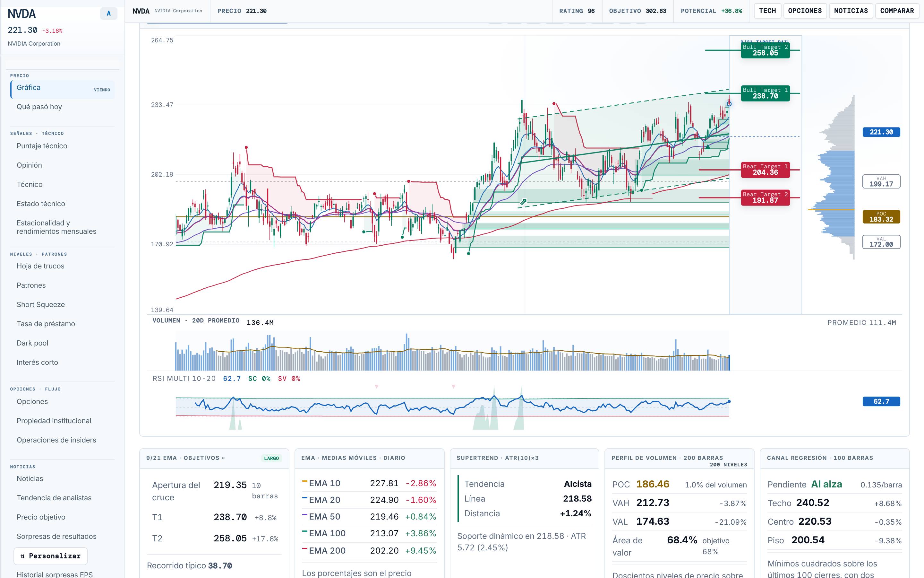The width and height of the screenshot is (924, 578).
Task: Click the Bull Target 1 238.70 label
Action: pos(765,93)
